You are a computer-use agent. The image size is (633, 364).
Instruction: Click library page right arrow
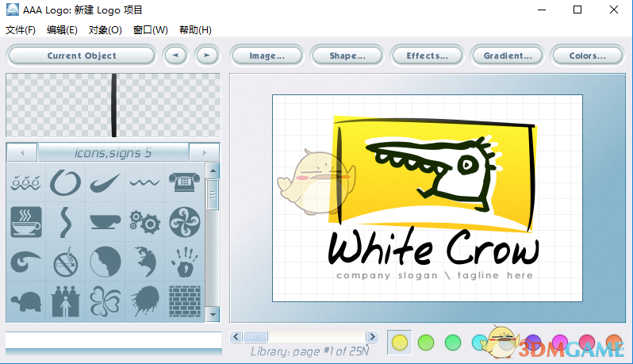click(372, 336)
